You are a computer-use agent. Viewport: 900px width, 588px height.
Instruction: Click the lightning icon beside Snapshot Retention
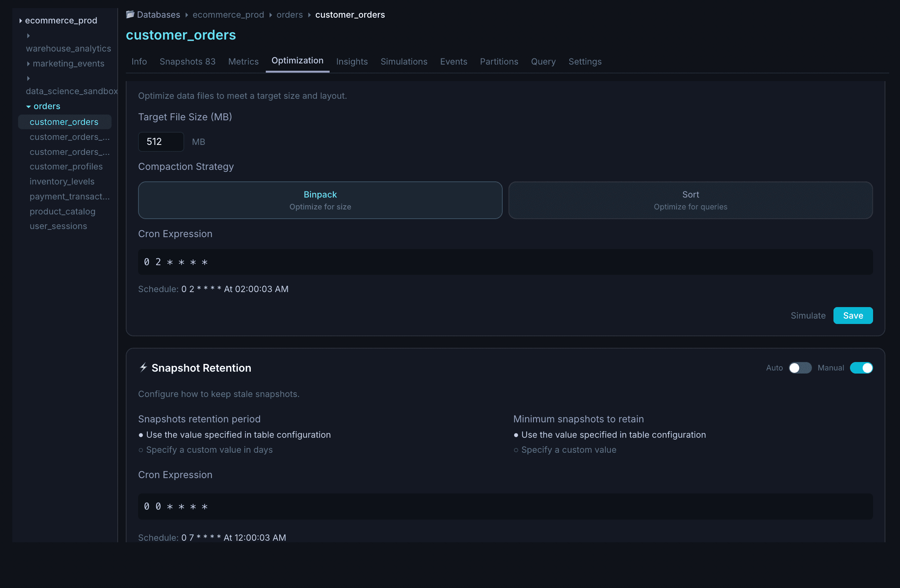click(x=143, y=367)
